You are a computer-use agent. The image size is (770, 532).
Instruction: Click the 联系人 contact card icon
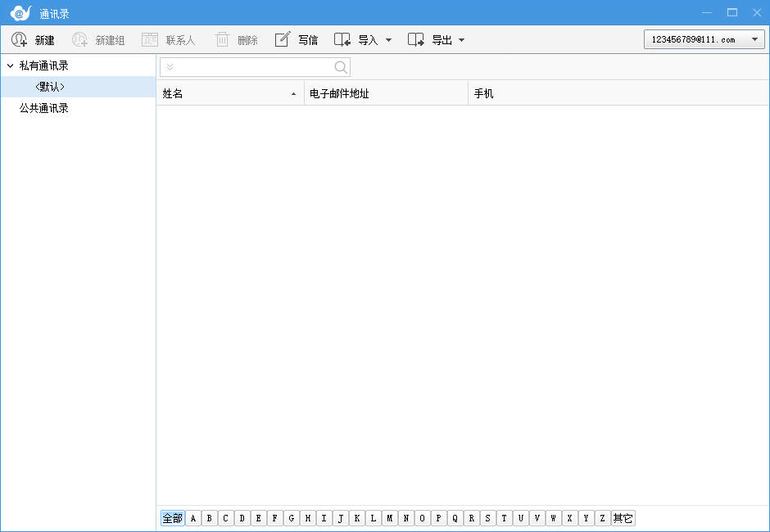click(150, 39)
